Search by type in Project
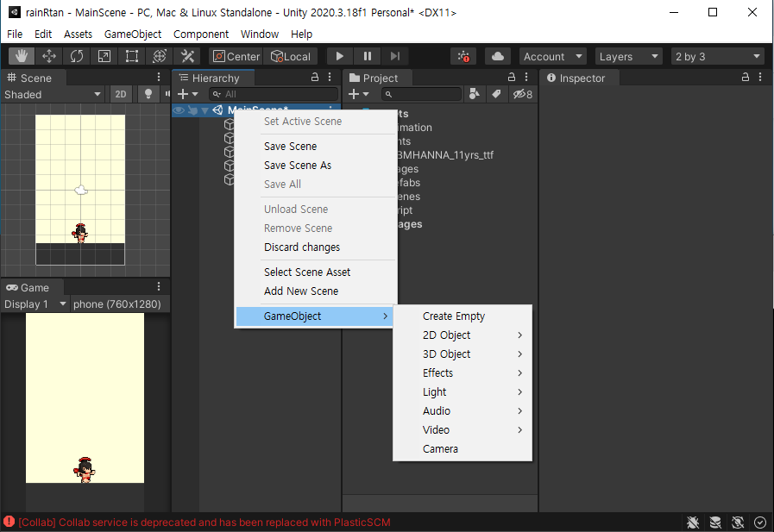This screenshot has width=774, height=532. (x=475, y=94)
